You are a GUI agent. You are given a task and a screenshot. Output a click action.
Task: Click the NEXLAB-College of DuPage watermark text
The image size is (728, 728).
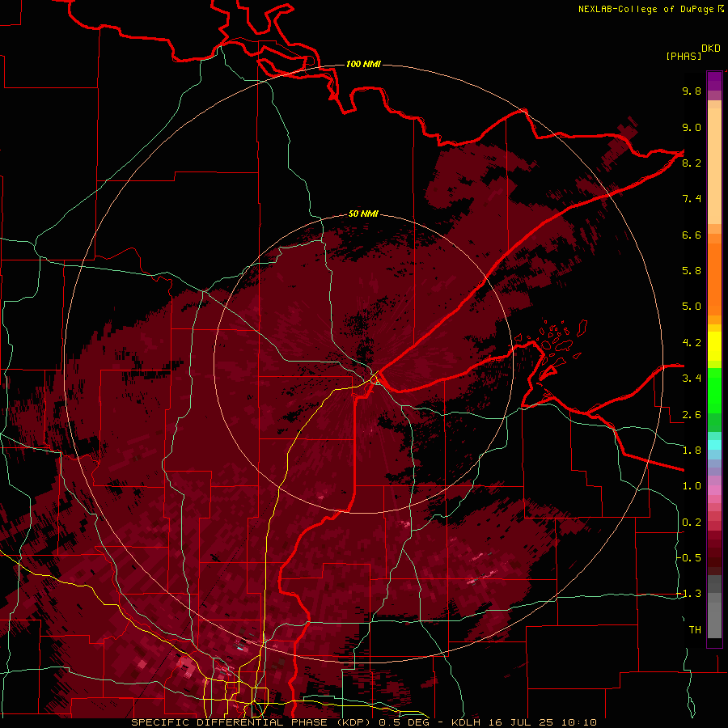[645, 9]
